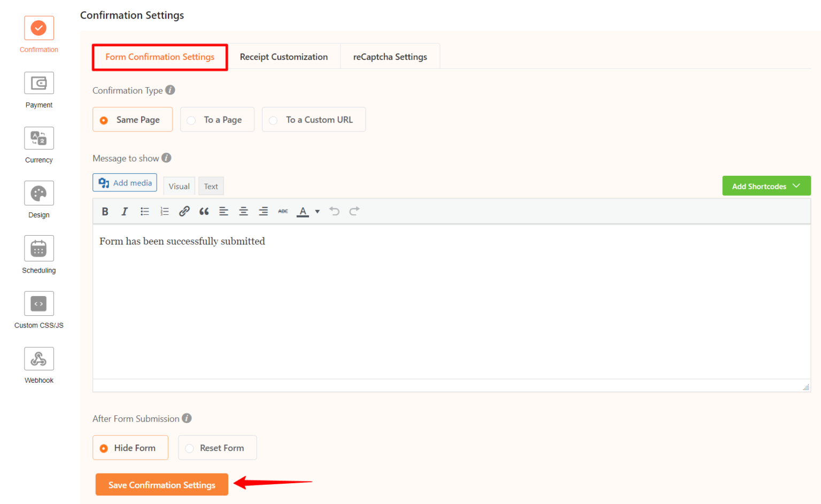Select the Currency settings icon

38,138
